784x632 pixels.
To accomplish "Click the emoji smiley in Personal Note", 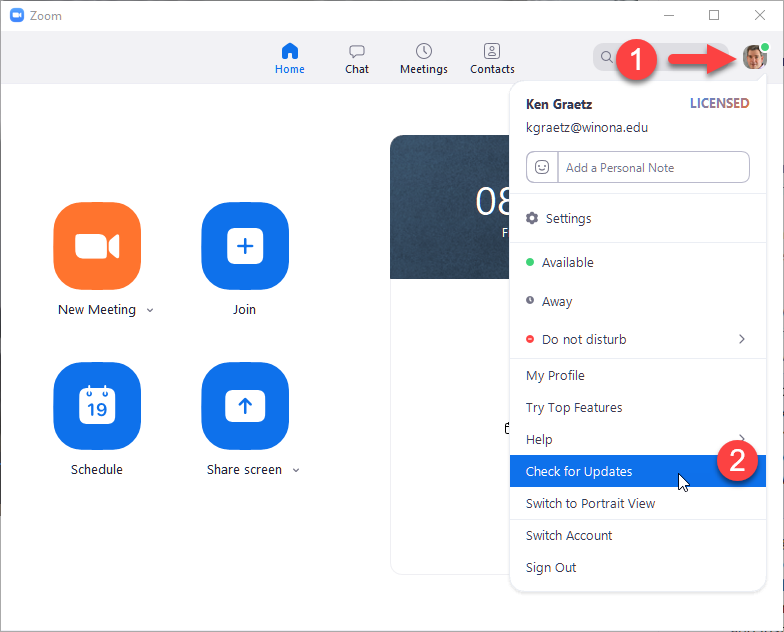I will 542,168.
